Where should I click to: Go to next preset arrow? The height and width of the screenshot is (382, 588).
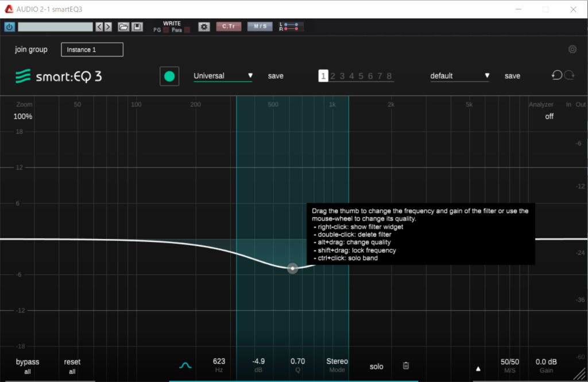coord(108,26)
